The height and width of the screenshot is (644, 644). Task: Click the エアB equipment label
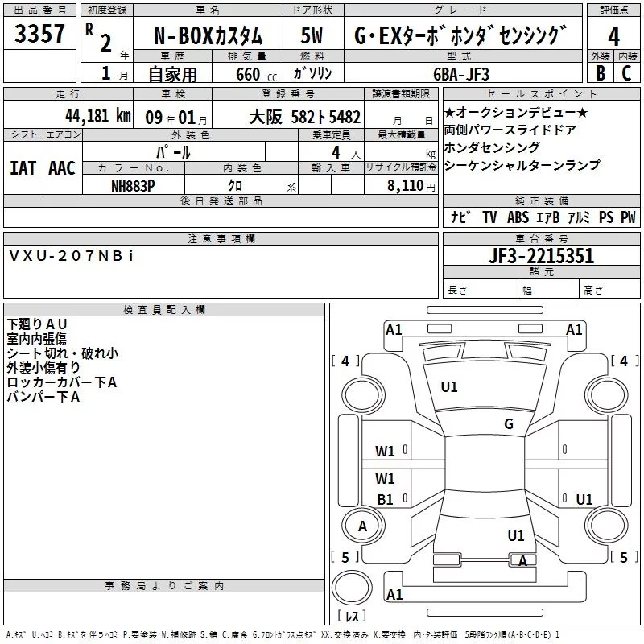tap(548, 217)
